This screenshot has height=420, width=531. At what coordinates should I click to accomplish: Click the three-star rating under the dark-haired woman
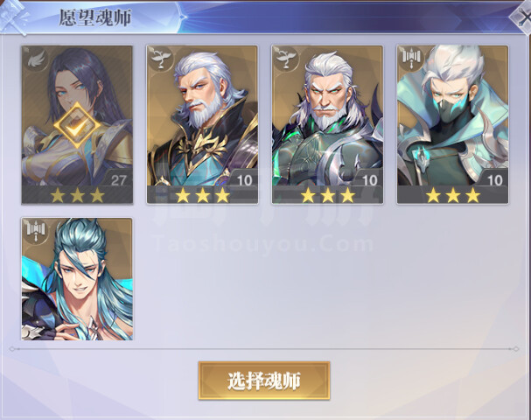click(x=77, y=195)
